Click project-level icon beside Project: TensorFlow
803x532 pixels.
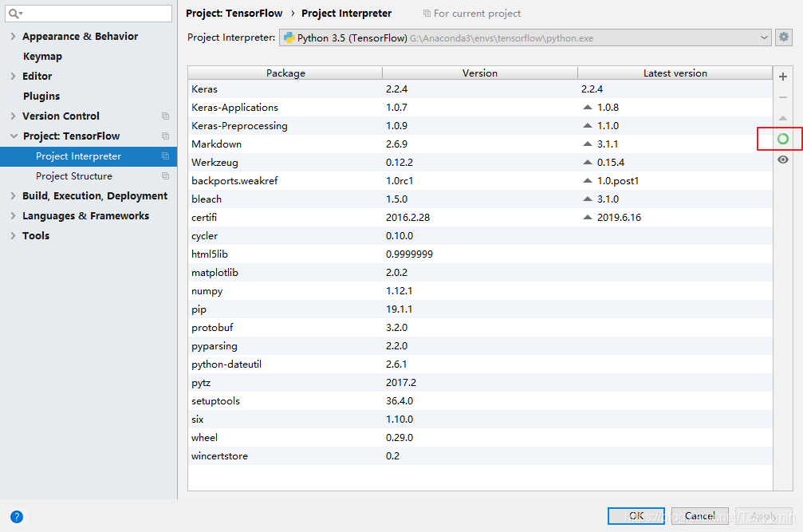click(x=165, y=136)
